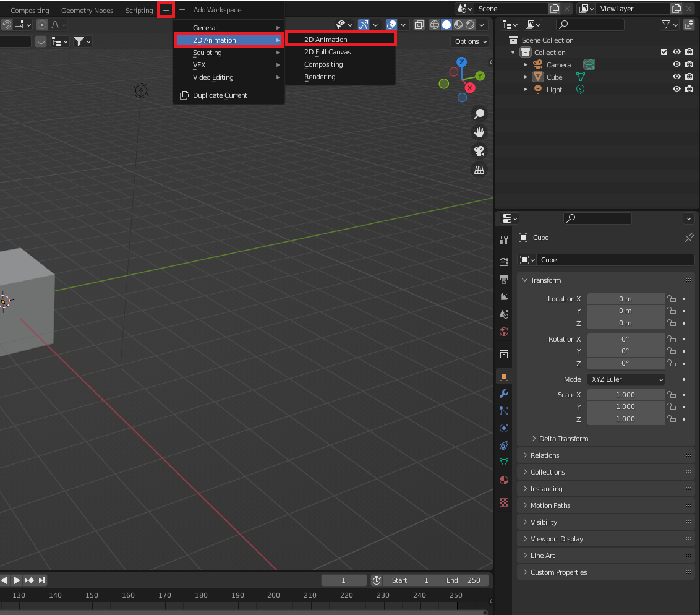The height and width of the screenshot is (615, 700).
Task: Switch perspective/orthographic grid icon
Action: pyautogui.click(x=479, y=170)
